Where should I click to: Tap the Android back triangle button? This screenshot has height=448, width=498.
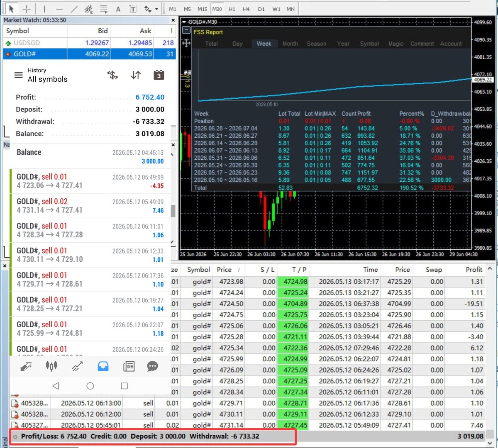(56, 386)
